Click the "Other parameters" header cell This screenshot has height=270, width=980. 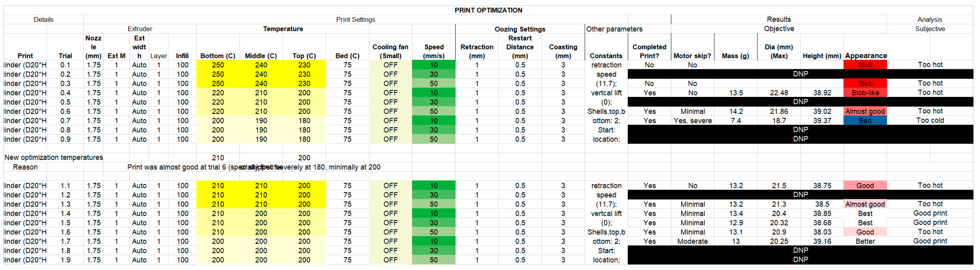click(x=614, y=29)
